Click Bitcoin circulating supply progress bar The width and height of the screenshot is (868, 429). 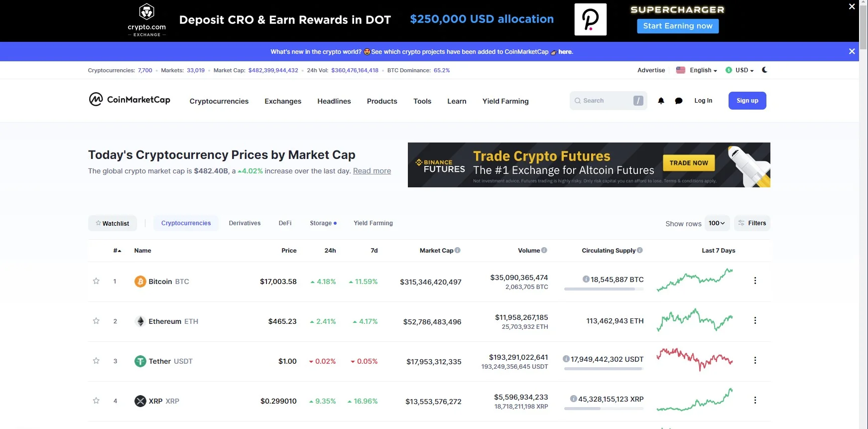pos(604,289)
